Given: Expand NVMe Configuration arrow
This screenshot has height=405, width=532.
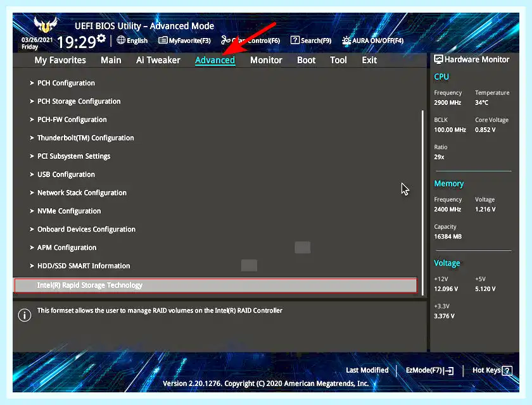Looking at the screenshot, I should pyautogui.click(x=32, y=211).
